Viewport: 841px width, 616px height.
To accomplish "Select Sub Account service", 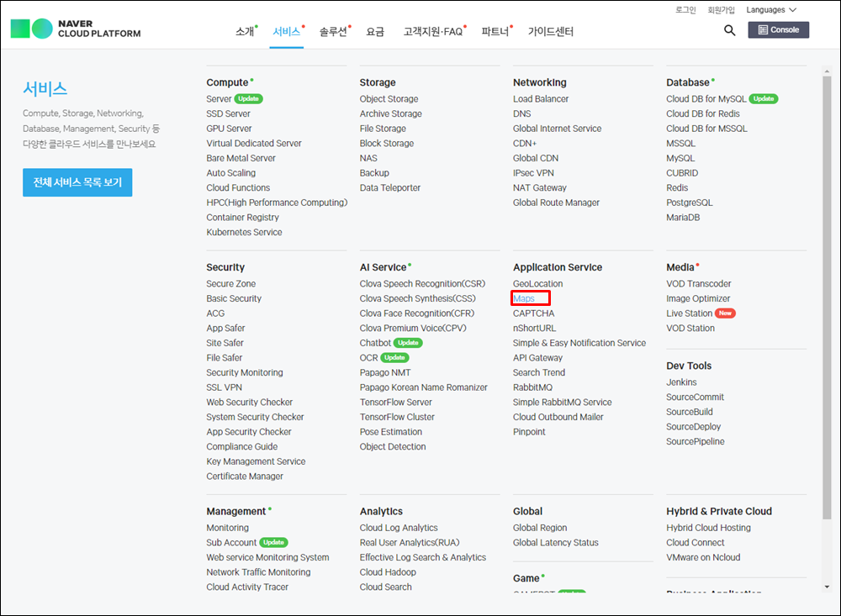I will pos(231,543).
